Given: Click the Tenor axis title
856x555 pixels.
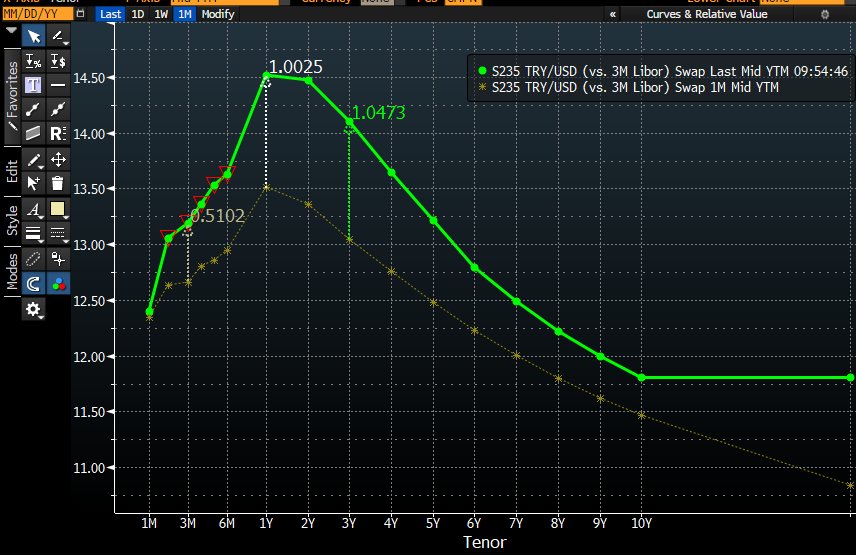Looking at the screenshot, I should [485, 542].
